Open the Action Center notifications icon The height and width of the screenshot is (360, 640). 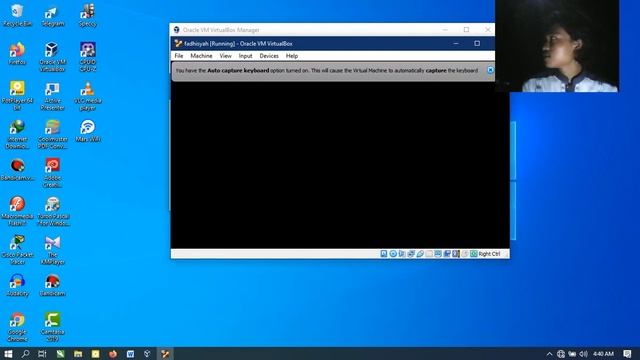tap(627, 354)
